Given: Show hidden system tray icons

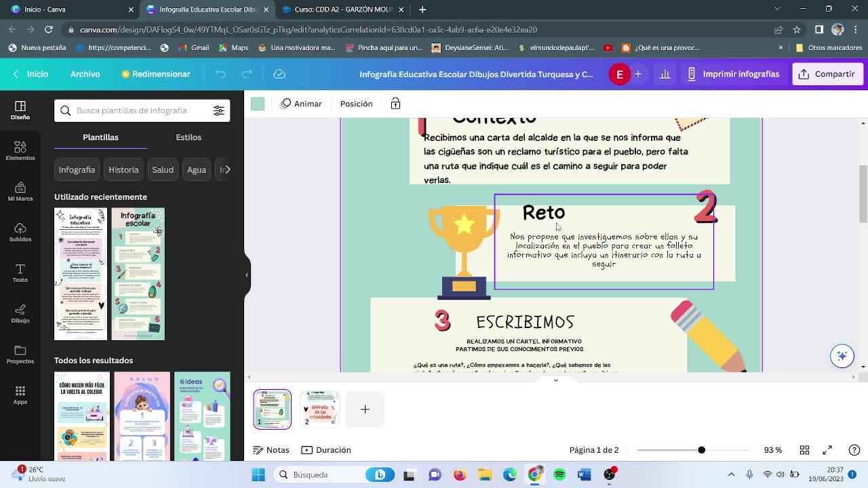Looking at the screenshot, I should point(731,474).
